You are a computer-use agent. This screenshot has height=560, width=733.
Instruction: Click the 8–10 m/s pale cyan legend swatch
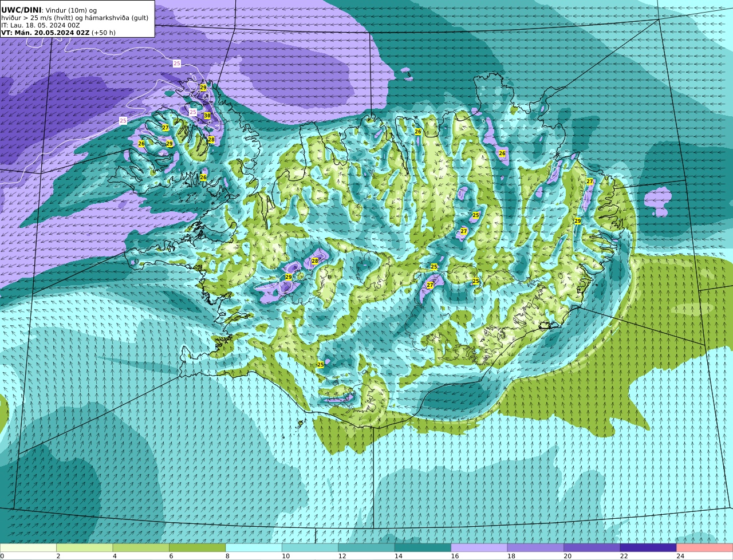pyautogui.click(x=254, y=547)
